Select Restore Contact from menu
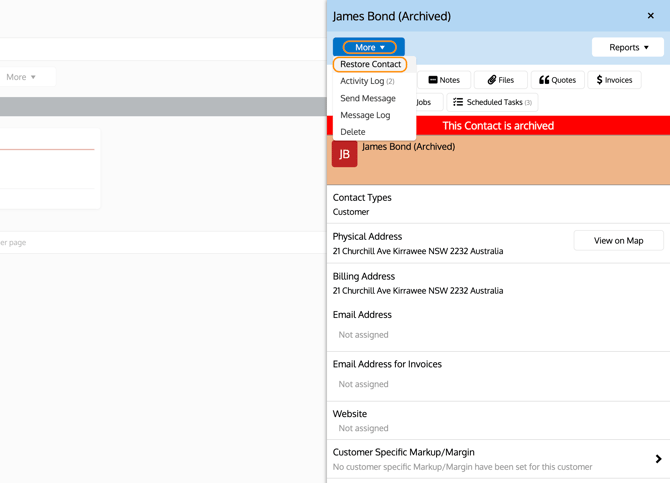 (x=370, y=64)
